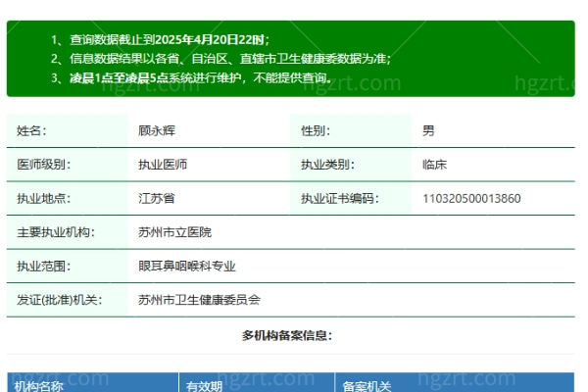Click the 有效期 column header
588x392 pixels.
205,386
